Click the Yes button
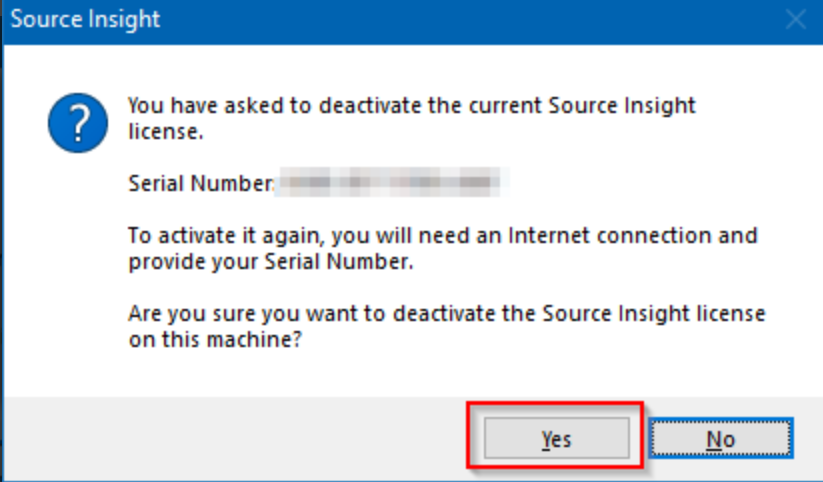 556,438
